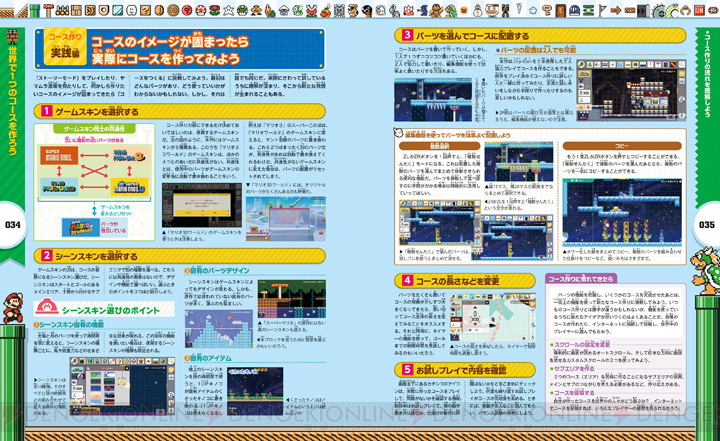This screenshot has height=441, width=720.
Task: Select the Fire Flower icon
Action: pos(214,10)
